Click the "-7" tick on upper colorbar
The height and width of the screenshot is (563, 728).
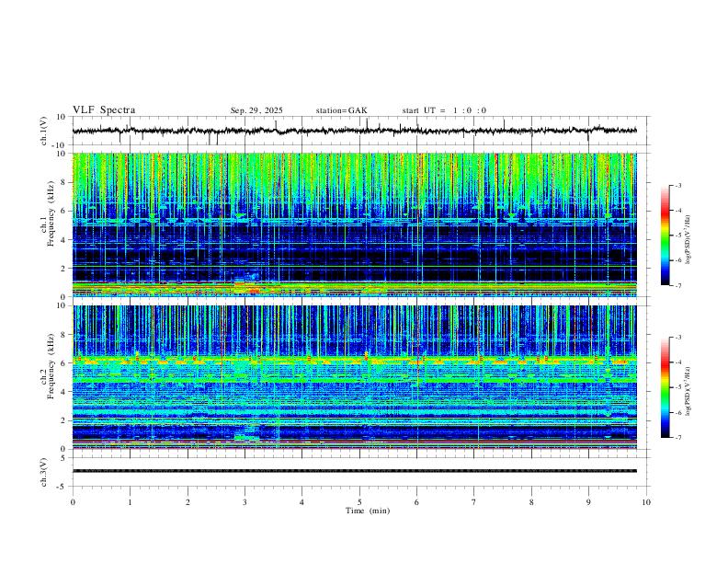[678, 286]
